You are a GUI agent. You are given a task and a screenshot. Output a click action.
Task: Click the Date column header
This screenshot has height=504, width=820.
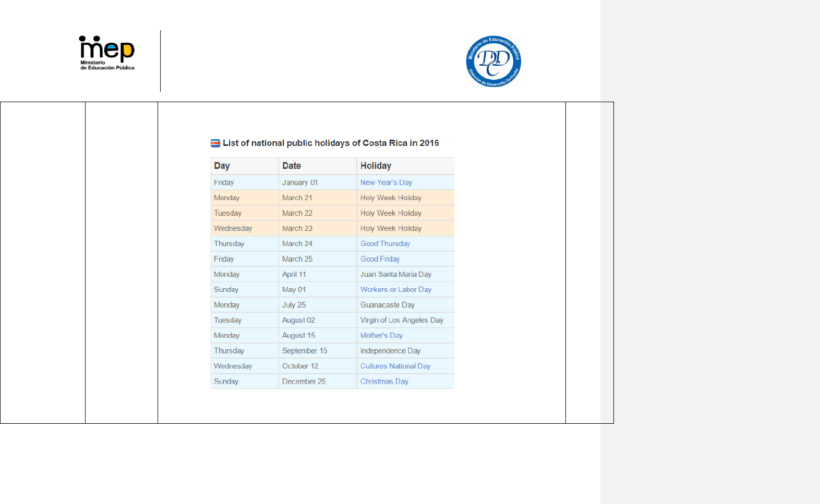point(291,166)
